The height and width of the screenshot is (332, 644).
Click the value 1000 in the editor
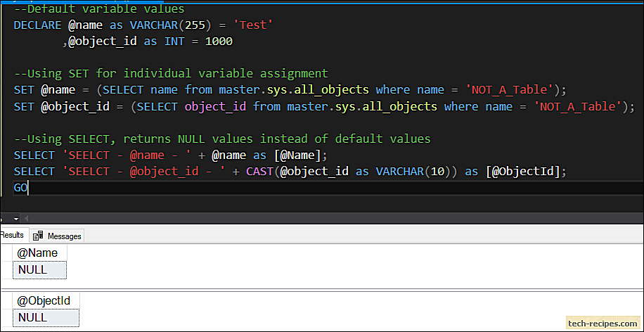(219, 41)
